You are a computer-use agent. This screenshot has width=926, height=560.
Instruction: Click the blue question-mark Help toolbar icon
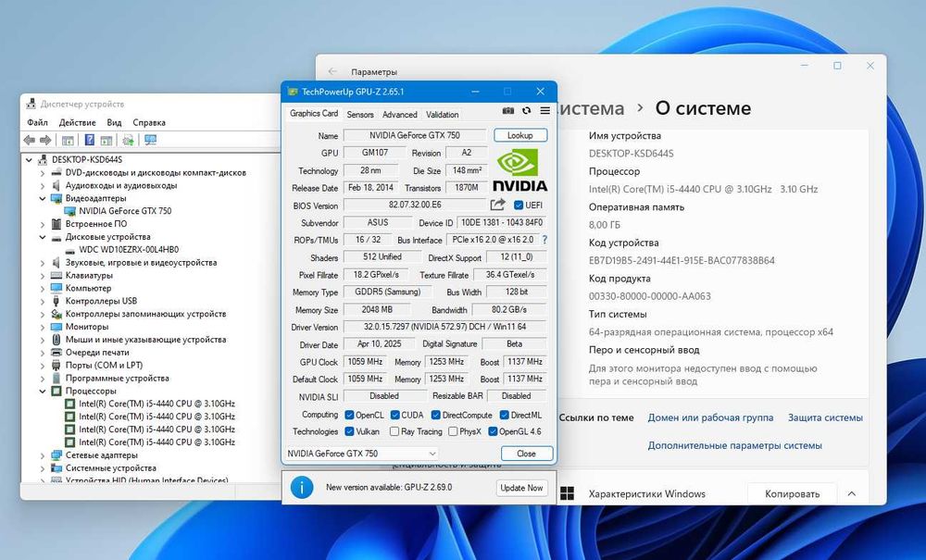click(x=89, y=140)
